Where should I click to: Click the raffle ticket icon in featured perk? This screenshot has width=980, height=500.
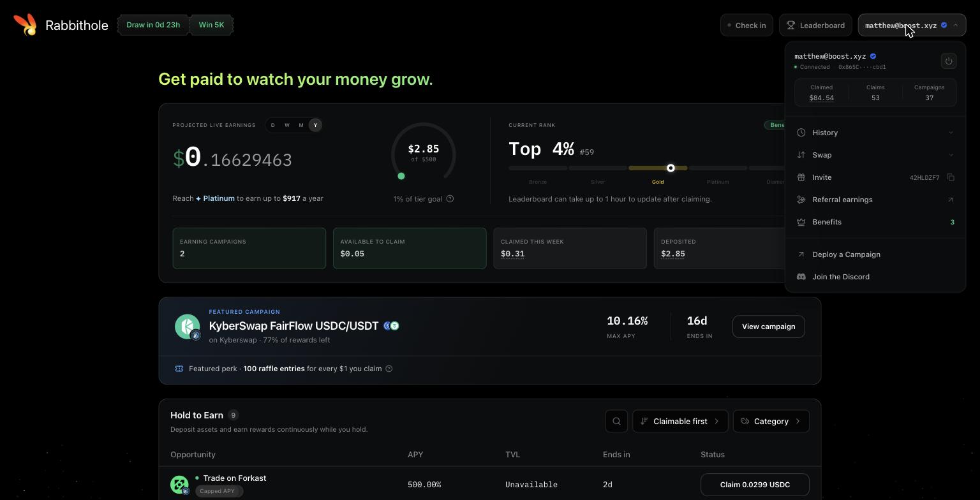click(x=179, y=369)
